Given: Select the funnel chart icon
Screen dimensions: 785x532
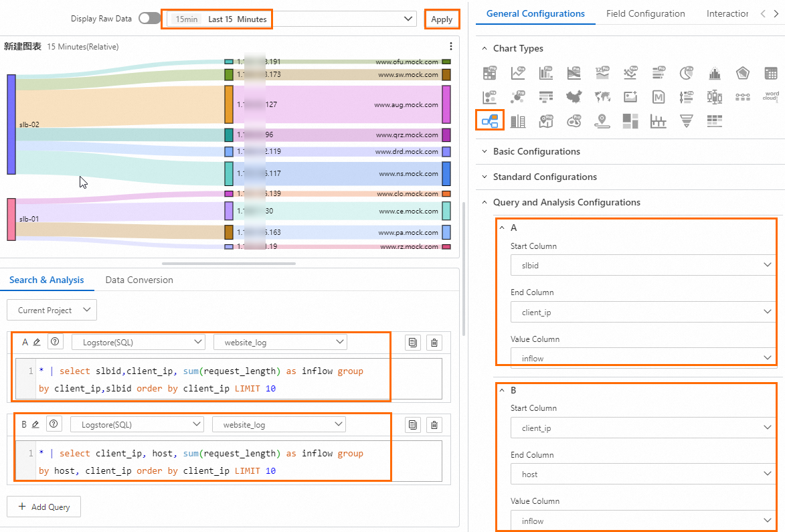Looking at the screenshot, I should tap(687, 120).
